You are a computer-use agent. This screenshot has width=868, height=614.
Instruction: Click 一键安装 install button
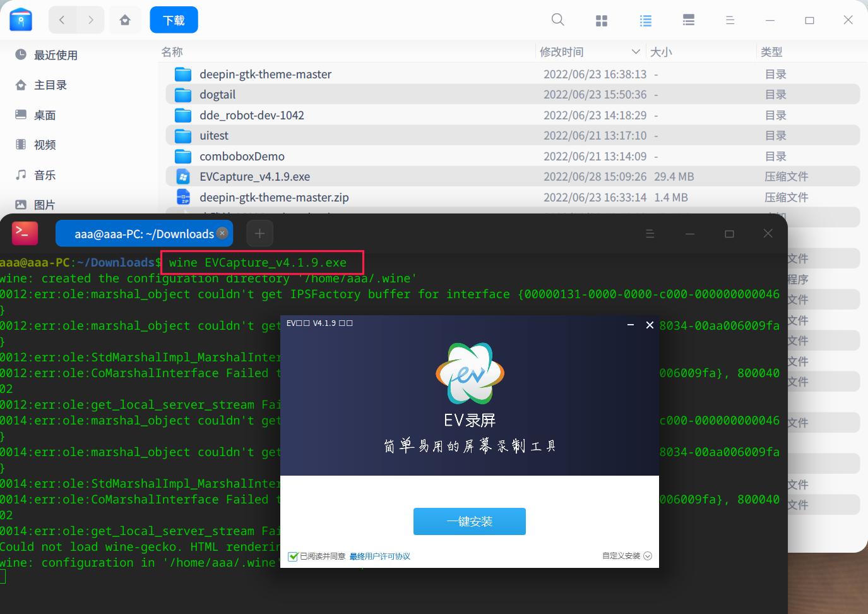469,521
